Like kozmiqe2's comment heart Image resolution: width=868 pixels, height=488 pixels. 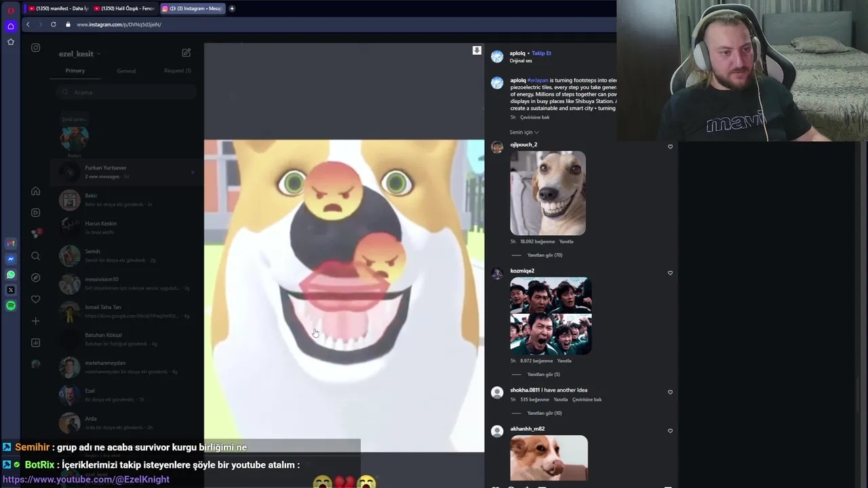click(x=670, y=273)
